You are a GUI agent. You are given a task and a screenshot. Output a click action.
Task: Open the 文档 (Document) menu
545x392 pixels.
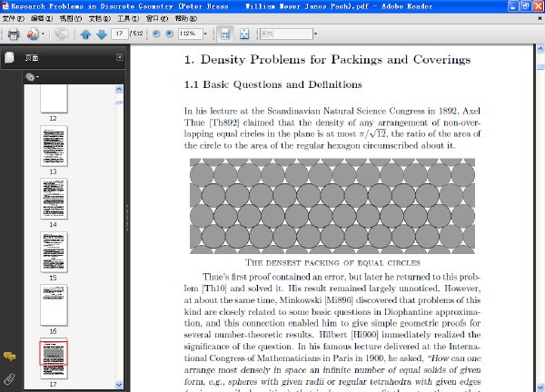(x=99, y=18)
